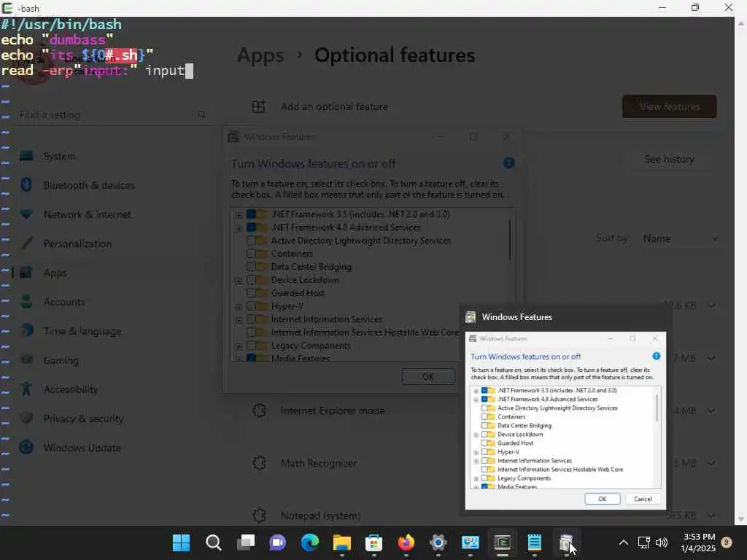Click the System icon in Settings sidebar

pos(26,156)
